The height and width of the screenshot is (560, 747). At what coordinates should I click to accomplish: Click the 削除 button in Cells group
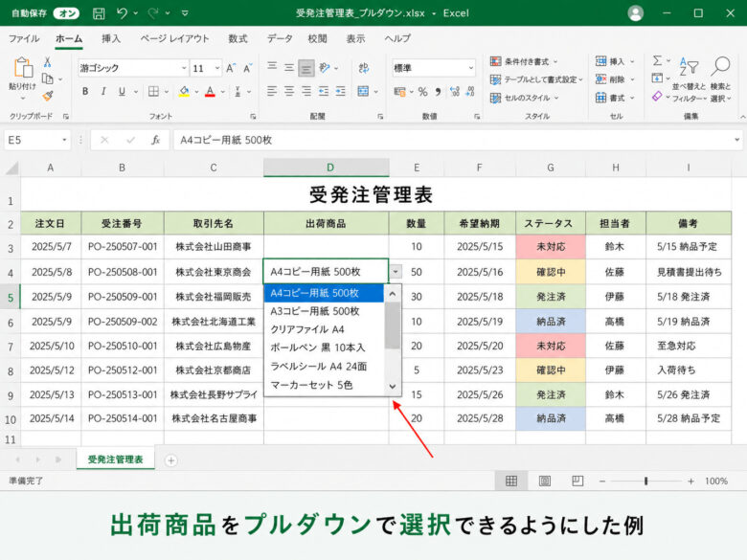[615, 79]
